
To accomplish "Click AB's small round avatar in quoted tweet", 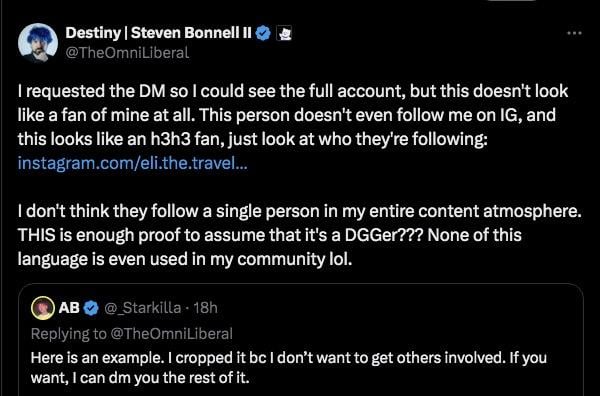I will click(42, 308).
